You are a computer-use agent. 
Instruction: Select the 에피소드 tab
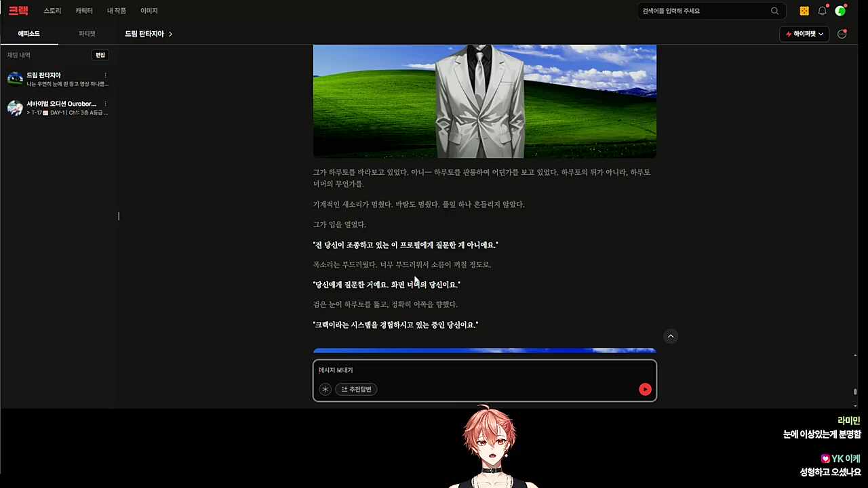pyautogui.click(x=28, y=34)
